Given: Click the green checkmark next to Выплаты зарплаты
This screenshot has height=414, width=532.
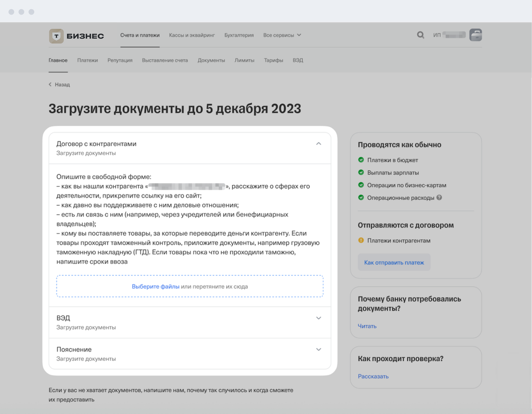Looking at the screenshot, I should pyautogui.click(x=361, y=172).
